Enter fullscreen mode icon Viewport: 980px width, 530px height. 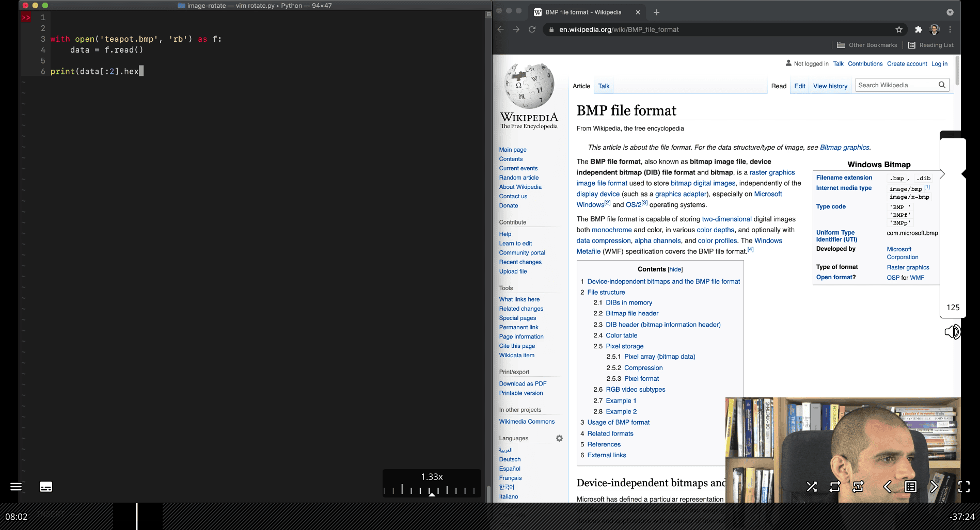tap(964, 487)
